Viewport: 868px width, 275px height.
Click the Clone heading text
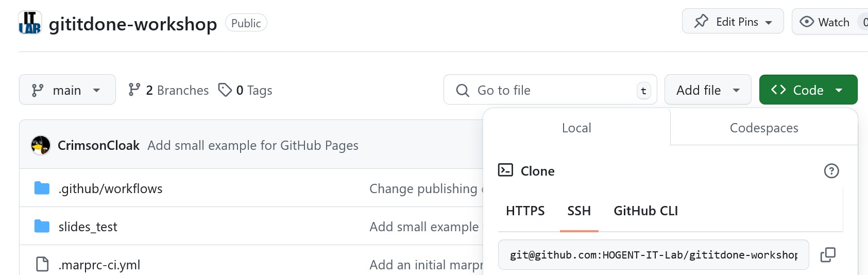click(x=537, y=171)
